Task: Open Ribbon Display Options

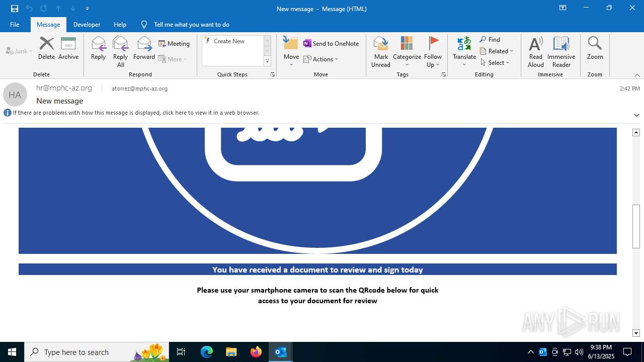Action: [x=563, y=8]
